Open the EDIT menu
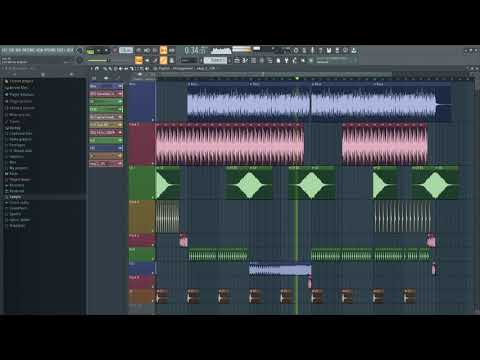The width and height of the screenshot is (480, 360). 11,50
